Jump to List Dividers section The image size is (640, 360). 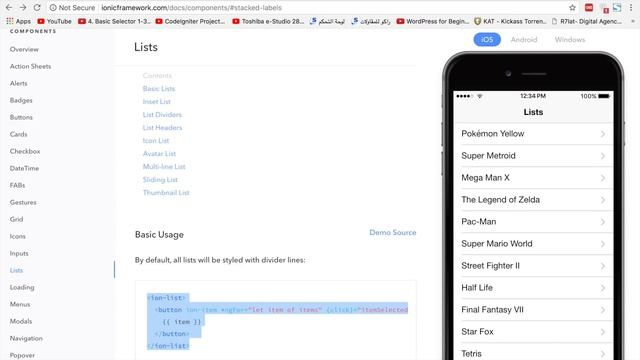pyautogui.click(x=162, y=115)
